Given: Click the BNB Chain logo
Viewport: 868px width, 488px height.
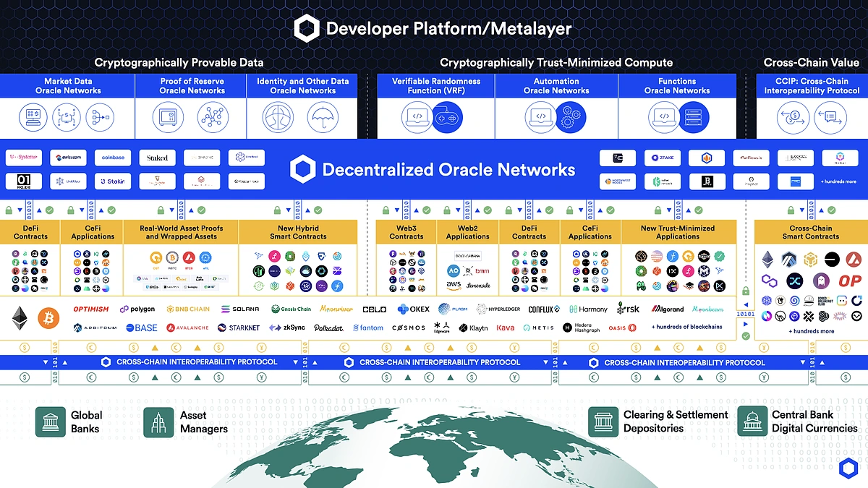Looking at the screenshot, I should pyautogui.click(x=188, y=309).
